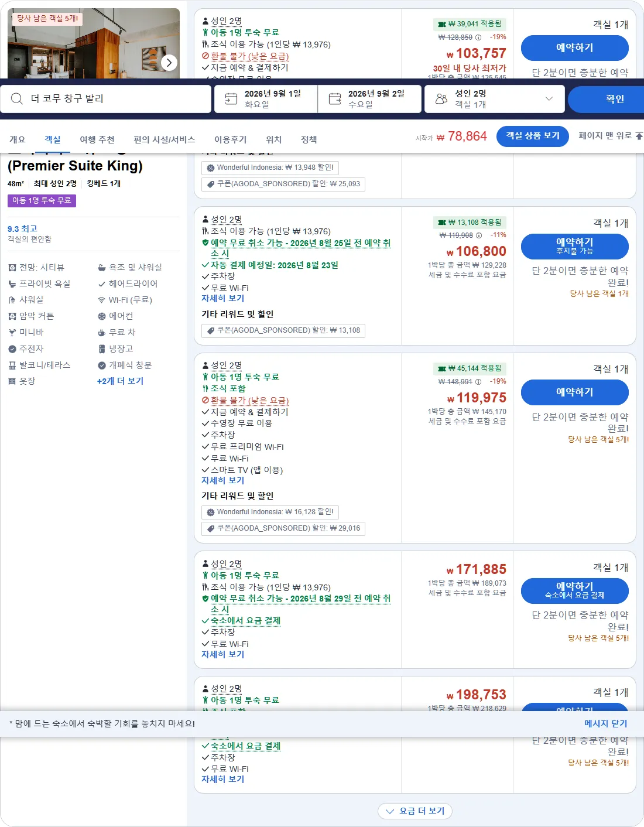Expand 자세히 보기 in ₩ 119,975 offer
This screenshot has width=644, height=827.
click(222, 481)
